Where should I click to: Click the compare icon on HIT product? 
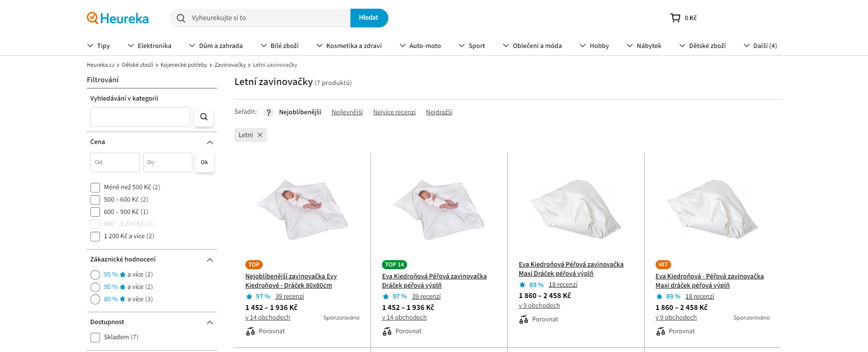click(661, 331)
